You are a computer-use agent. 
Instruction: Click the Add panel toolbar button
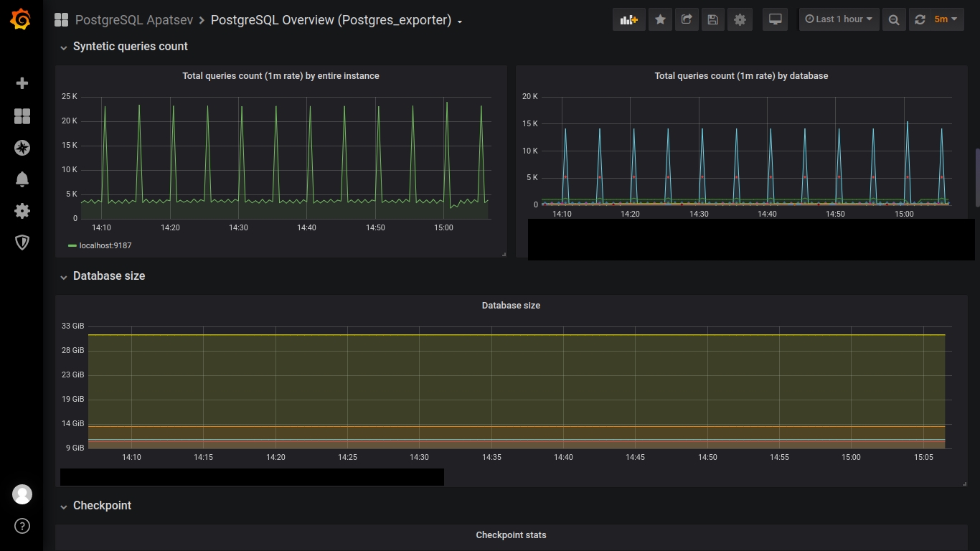628,19
